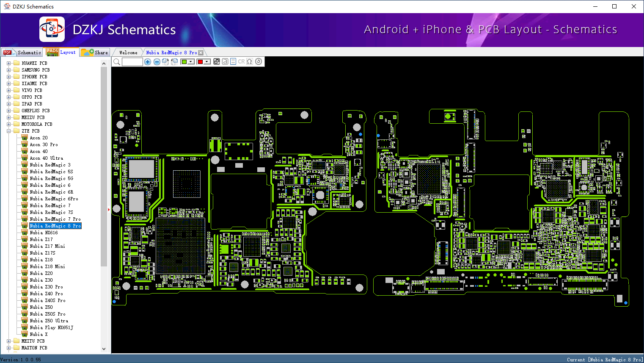This screenshot has height=363, width=644.
Task: Click the MEITU PCB folder icon
Action: coord(17,341)
